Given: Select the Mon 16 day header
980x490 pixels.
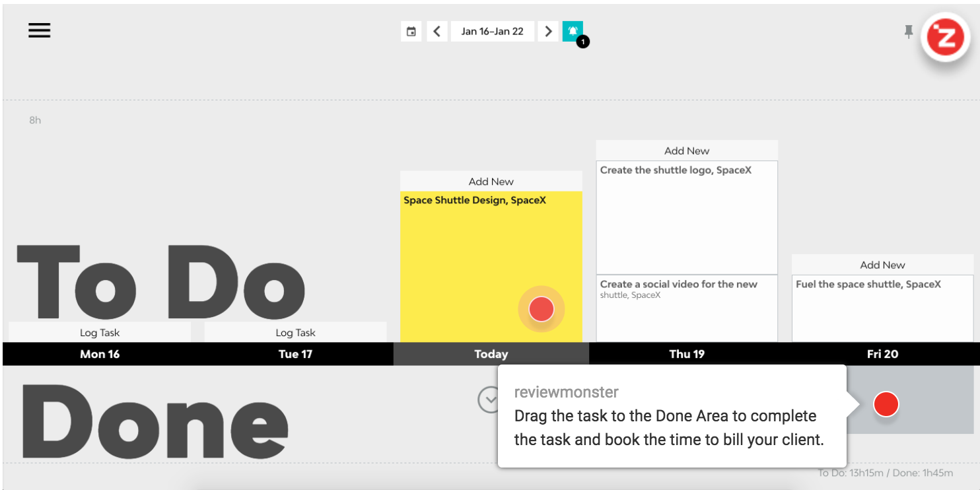Looking at the screenshot, I should tap(100, 354).
